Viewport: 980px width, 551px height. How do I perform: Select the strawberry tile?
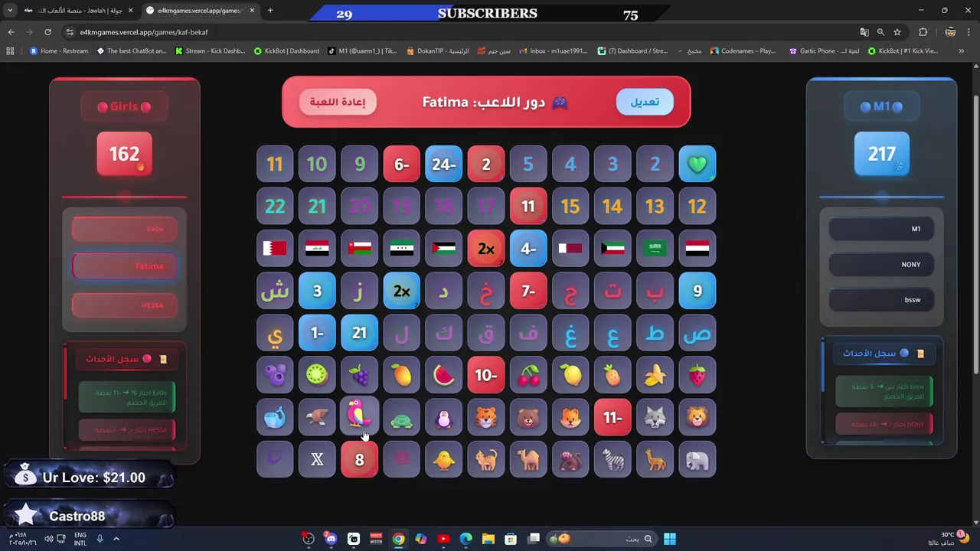[697, 375]
